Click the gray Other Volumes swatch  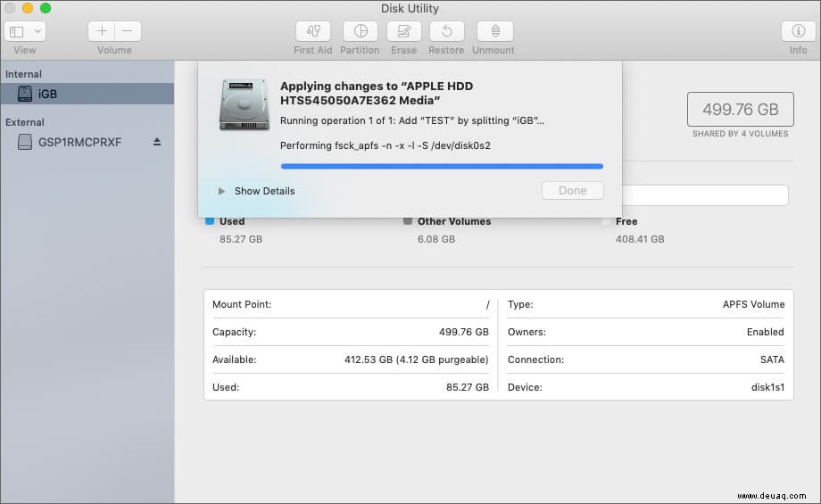[x=408, y=221]
